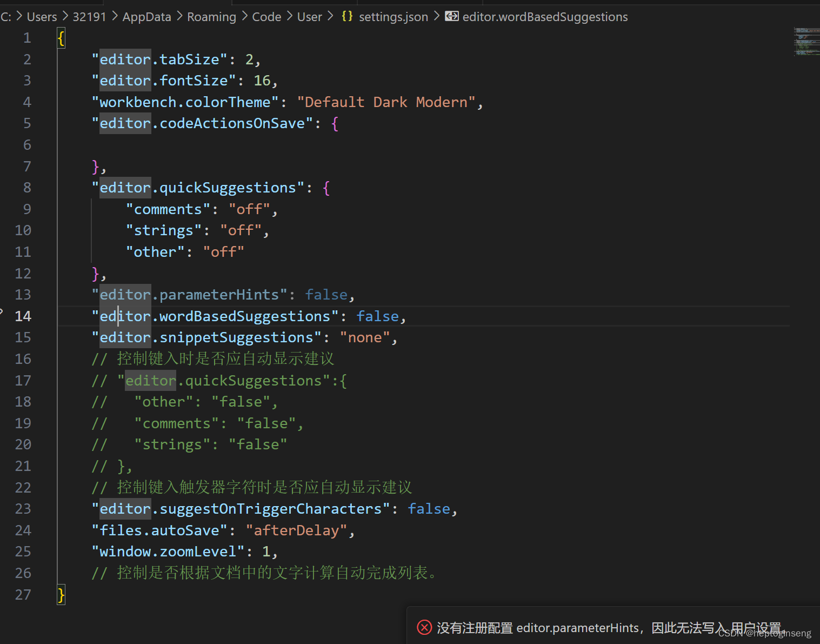
Task: Click line number 1 at the top
Action: click(27, 37)
